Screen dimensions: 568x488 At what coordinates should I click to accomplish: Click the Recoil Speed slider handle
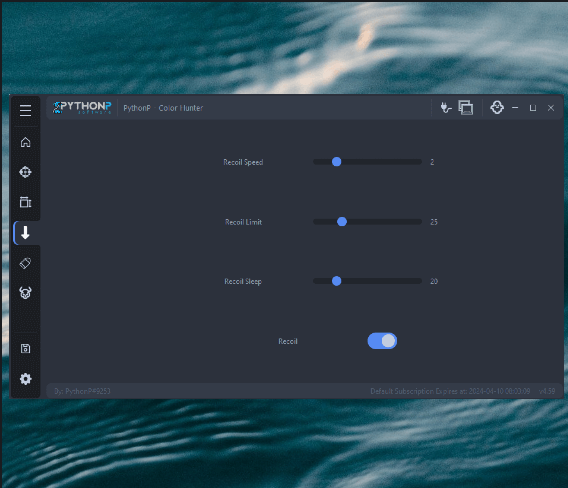click(x=337, y=162)
